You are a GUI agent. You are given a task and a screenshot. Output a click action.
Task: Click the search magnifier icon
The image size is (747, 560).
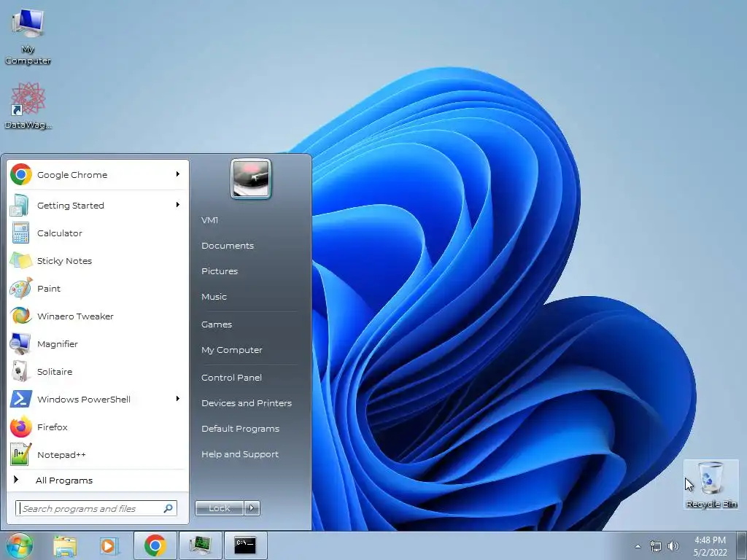pos(168,508)
